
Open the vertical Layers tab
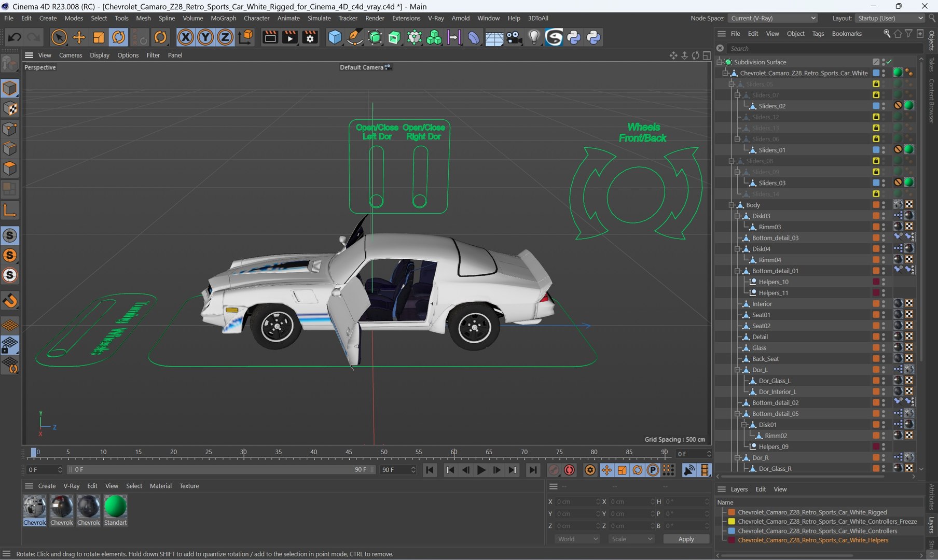(931, 525)
